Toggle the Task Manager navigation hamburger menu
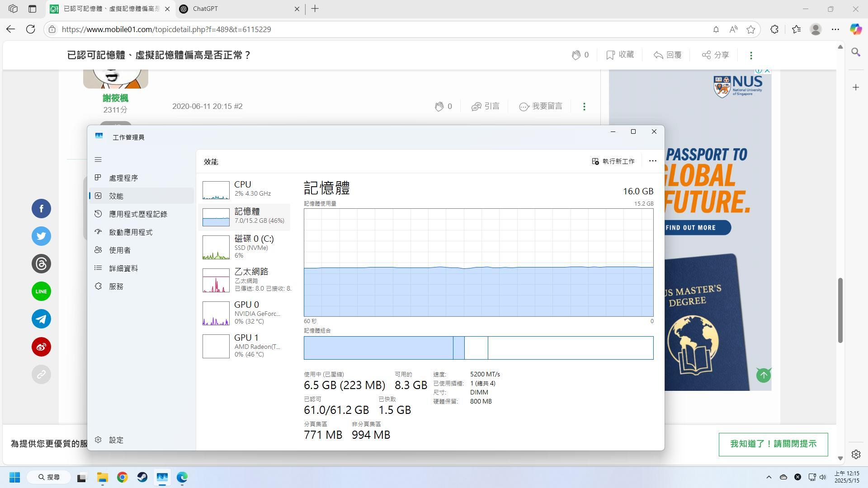The width and height of the screenshot is (868, 488). click(x=98, y=160)
